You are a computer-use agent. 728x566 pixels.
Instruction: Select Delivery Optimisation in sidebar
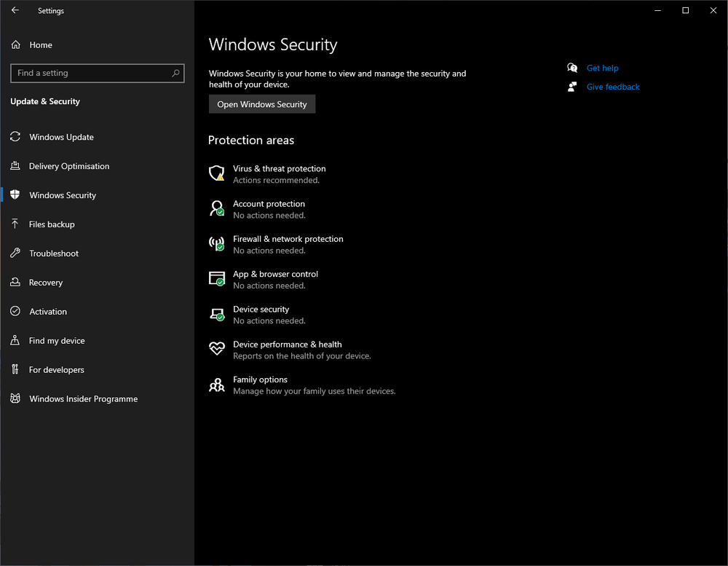[x=69, y=166]
